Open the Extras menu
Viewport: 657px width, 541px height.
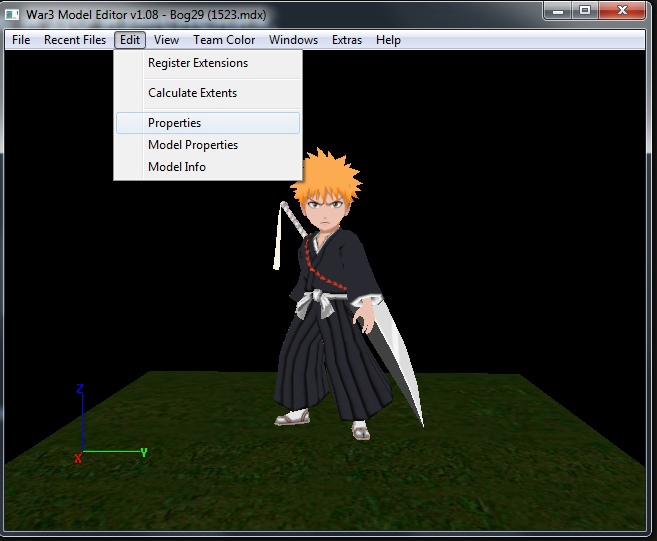(347, 40)
